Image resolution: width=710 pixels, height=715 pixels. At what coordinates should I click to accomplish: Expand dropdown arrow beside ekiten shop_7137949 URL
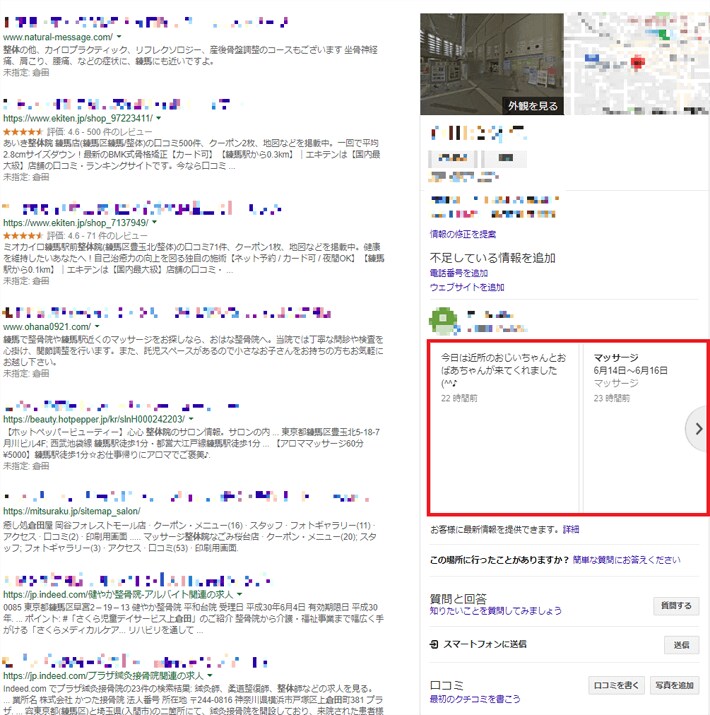point(154,222)
